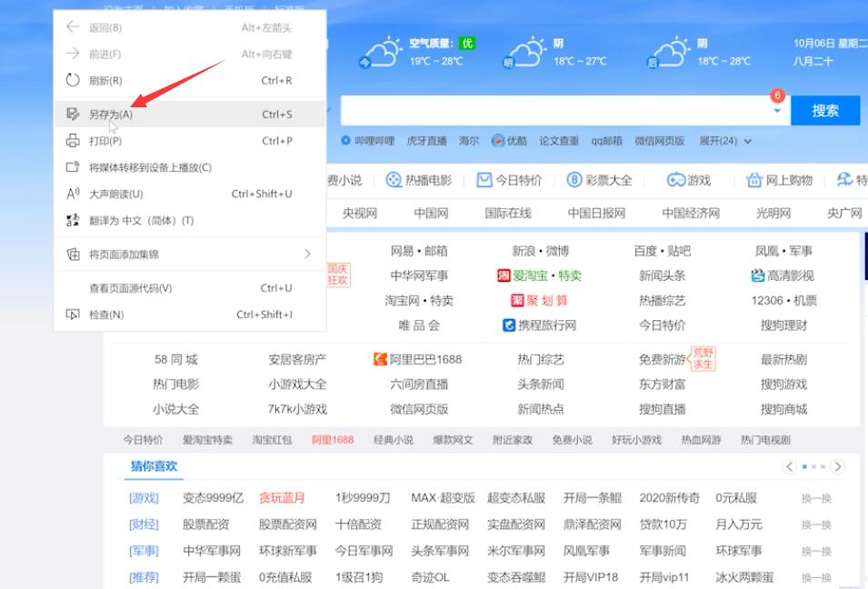Choose 查看页面源代码(V) menu entry
The image size is (868, 589).
click(x=190, y=288)
